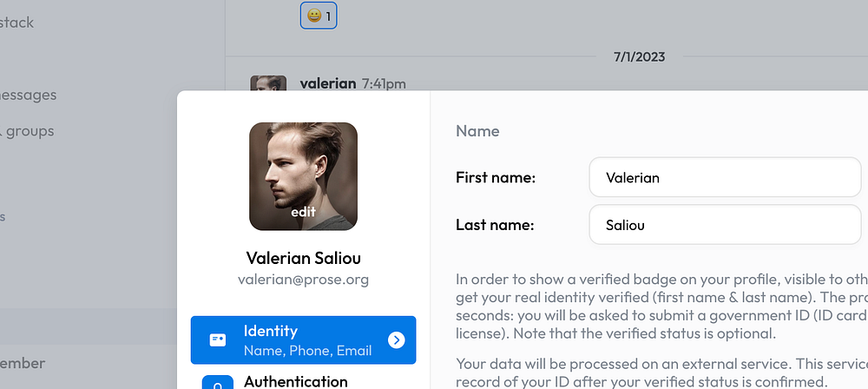This screenshot has width=868, height=389.
Task: Open the Identity settings tab
Action: 304,340
